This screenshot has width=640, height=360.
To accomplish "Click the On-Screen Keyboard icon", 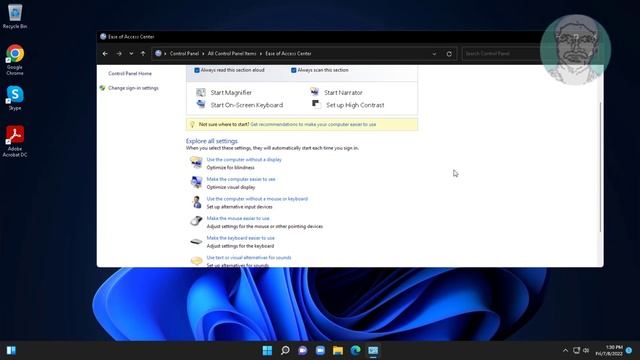I will pyautogui.click(x=200, y=104).
